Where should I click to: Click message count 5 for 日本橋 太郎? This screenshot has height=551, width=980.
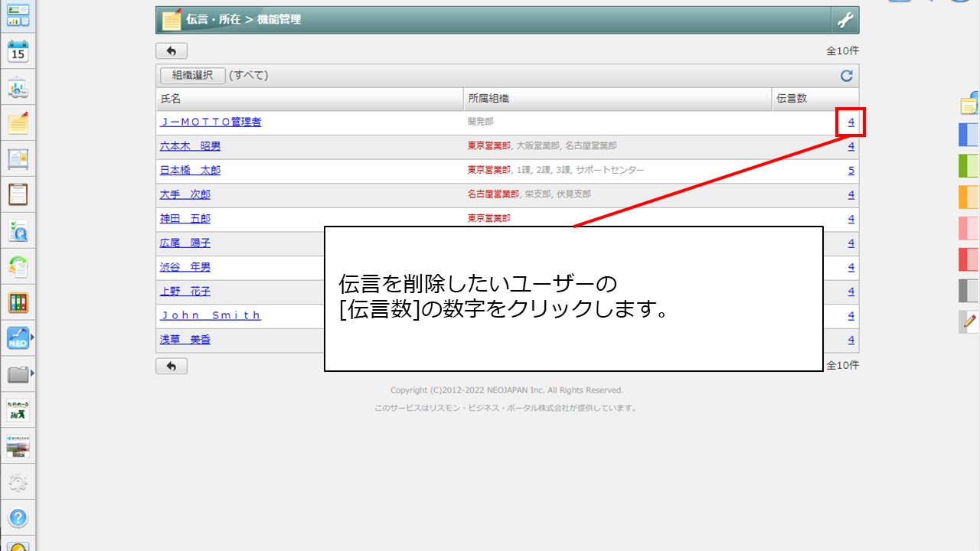(851, 171)
